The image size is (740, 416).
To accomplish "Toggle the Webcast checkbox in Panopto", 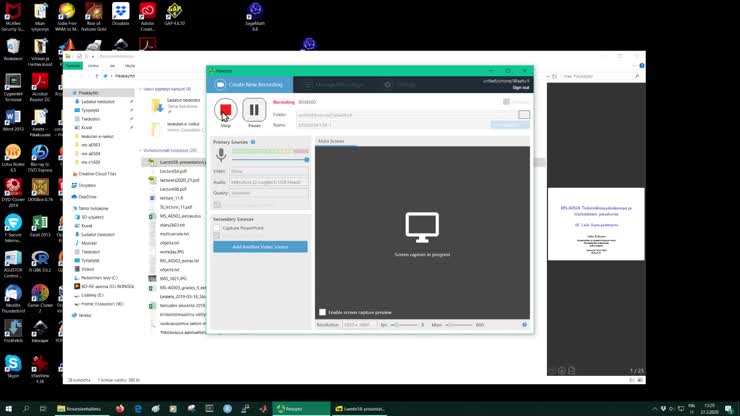I will pyautogui.click(x=506, y=102).
